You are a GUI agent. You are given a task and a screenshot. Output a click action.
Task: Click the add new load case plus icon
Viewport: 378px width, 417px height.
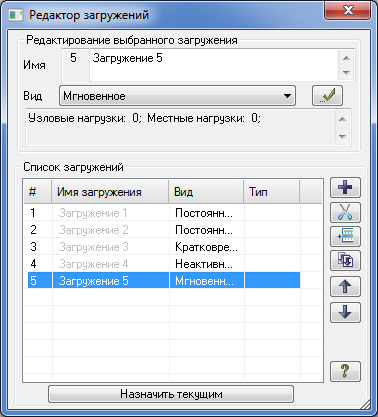(x=345, y=187)
